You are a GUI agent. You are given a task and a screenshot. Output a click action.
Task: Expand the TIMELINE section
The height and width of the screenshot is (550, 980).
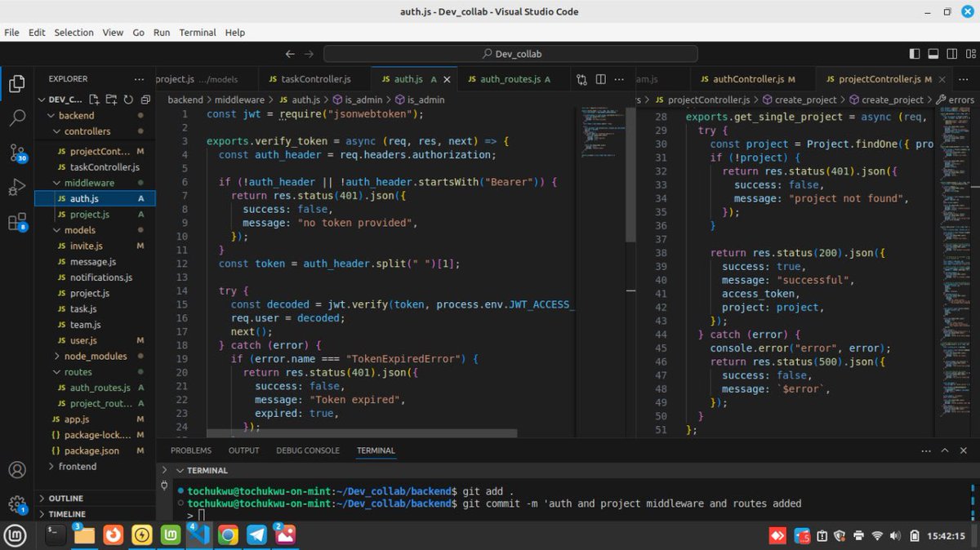95,514
